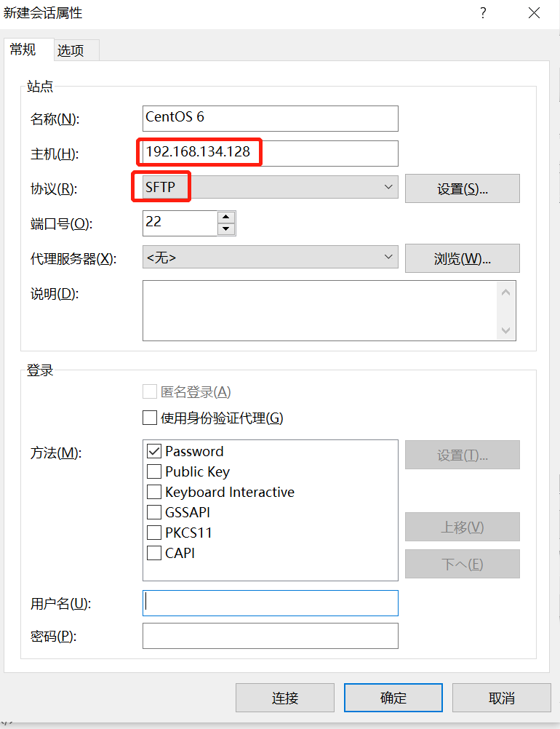The height and width of the screenshot is (729, 560).
Task: Tick the PKCS11 checkbox
Action: (x=154, y=533)
